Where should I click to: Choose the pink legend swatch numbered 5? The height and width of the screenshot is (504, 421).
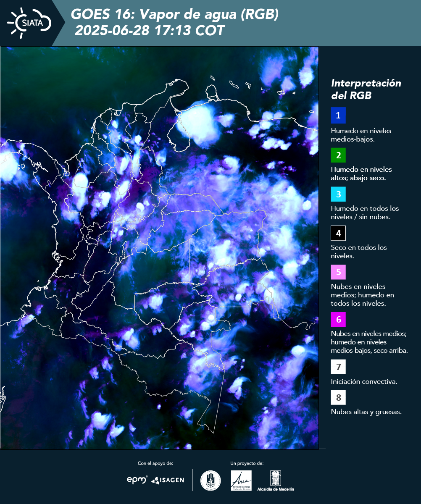pos(338,272)
